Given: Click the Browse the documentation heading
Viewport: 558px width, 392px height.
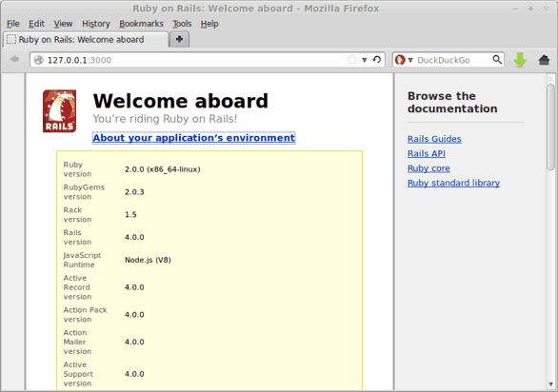Looking at the screenshot, I should click(452, 102).
